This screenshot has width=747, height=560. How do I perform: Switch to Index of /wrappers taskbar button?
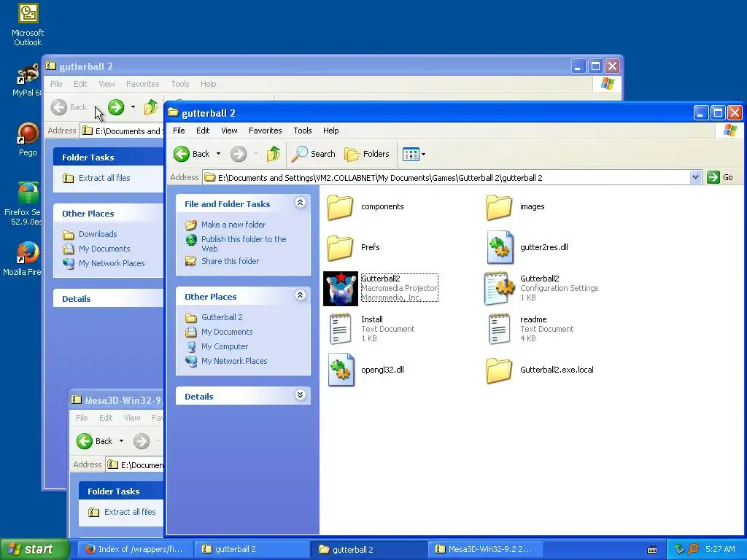pyautogui.click(x=135, y=550)
